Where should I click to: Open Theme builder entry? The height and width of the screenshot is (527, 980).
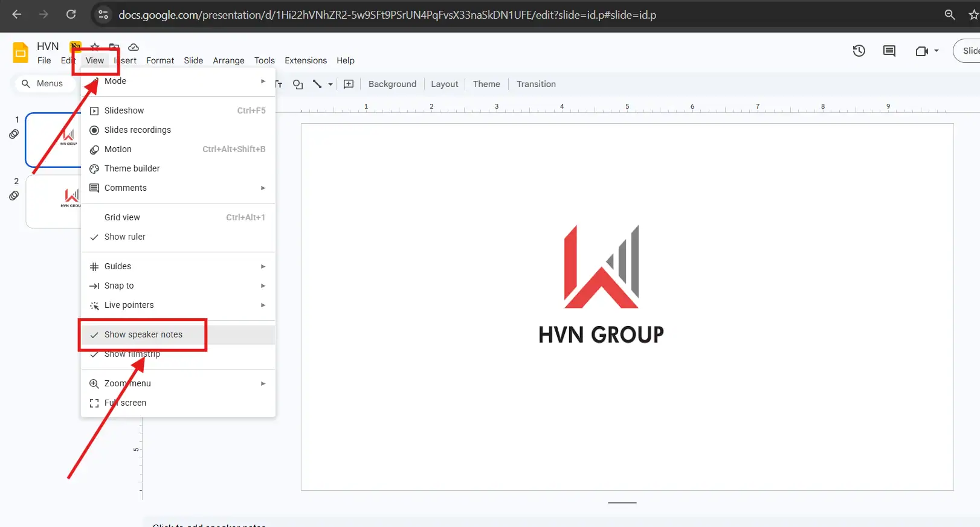click(x=178, y=168)
